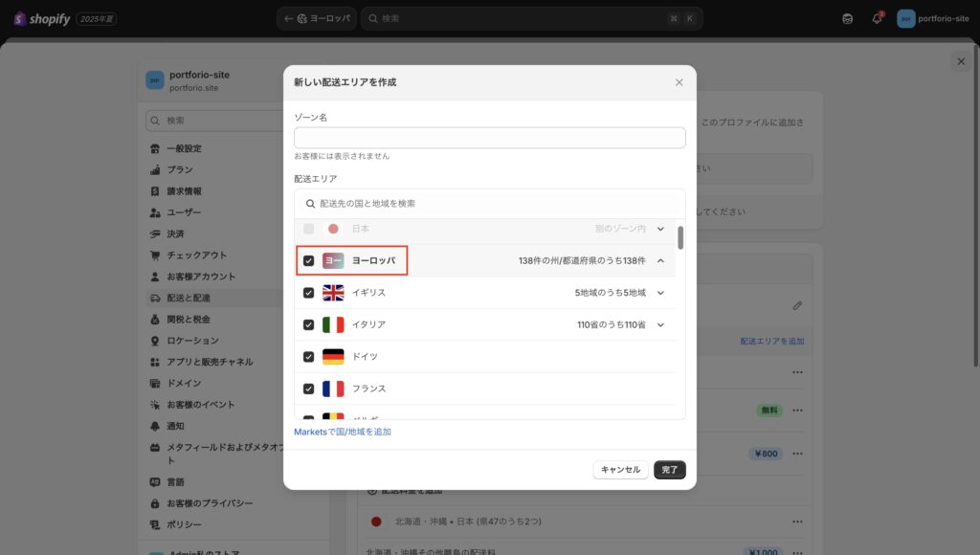Click the France flag icon
This screenshot has height=555, width=980.
click(x=333, y=388)
